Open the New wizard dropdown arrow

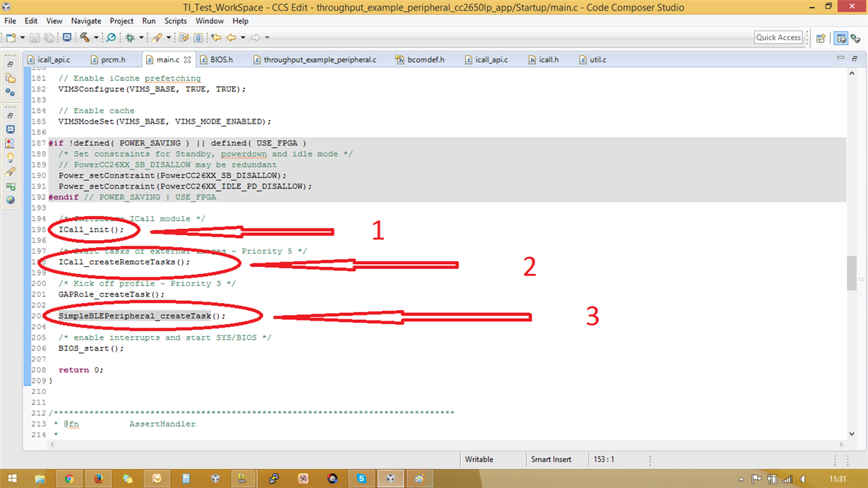point(22,37)
